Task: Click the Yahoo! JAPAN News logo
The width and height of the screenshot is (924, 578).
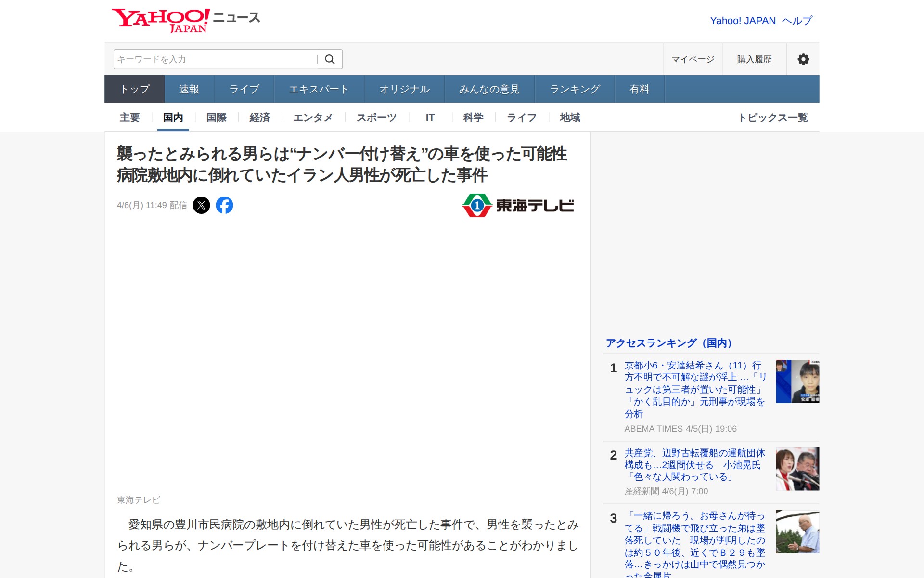Action: [x=185, y=20]
